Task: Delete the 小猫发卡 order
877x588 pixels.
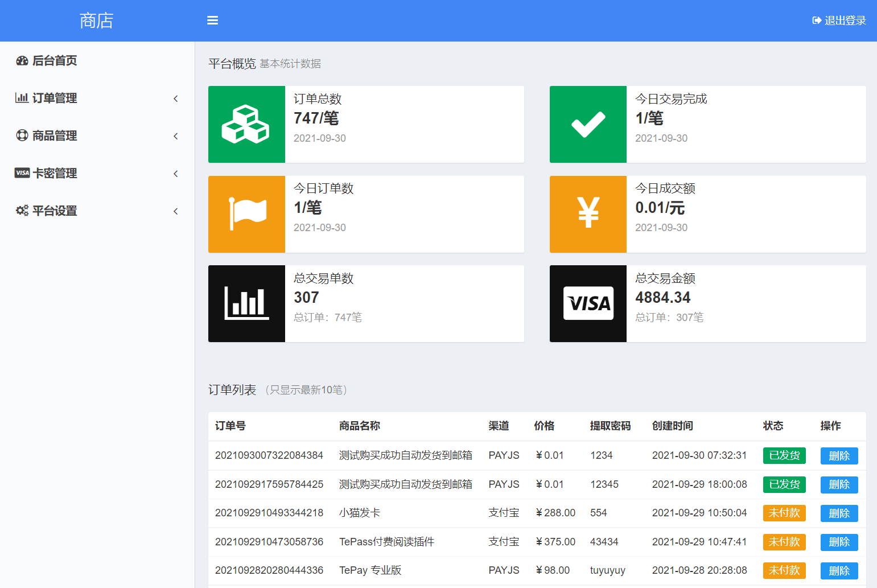Action: (x=839, y=513)
